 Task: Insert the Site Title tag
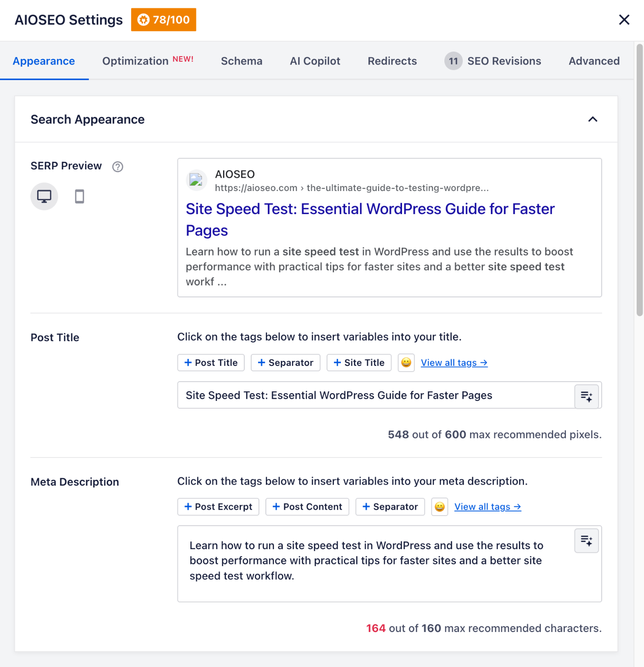(359, 363)
